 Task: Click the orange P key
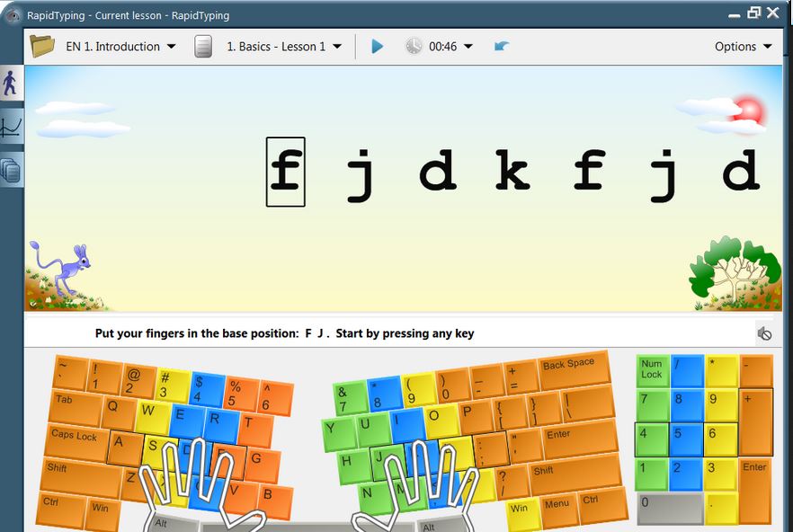pyautogui.click(x=476, y=417)
